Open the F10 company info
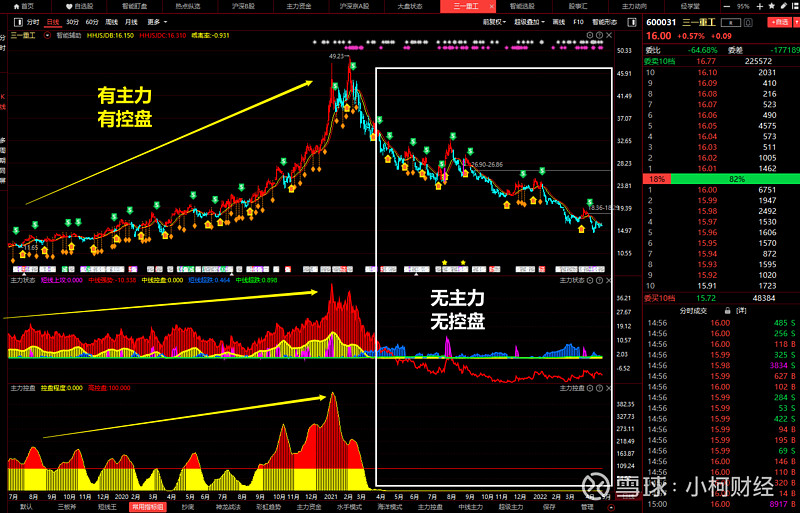 coord(578,22)
